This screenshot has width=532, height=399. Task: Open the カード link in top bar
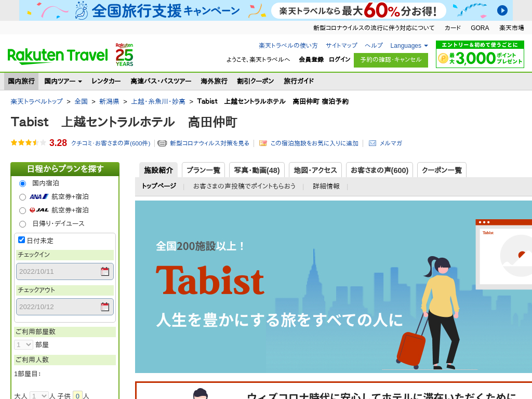coord(453,28)
